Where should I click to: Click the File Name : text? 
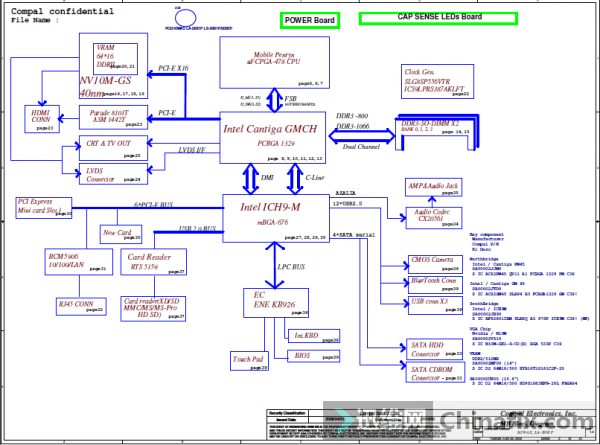click(x=35, y=20)
